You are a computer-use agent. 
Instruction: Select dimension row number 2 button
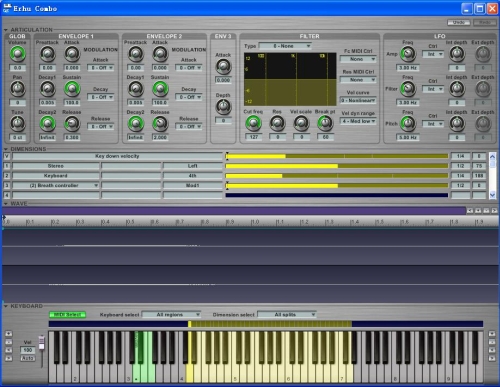click(7, 175)
